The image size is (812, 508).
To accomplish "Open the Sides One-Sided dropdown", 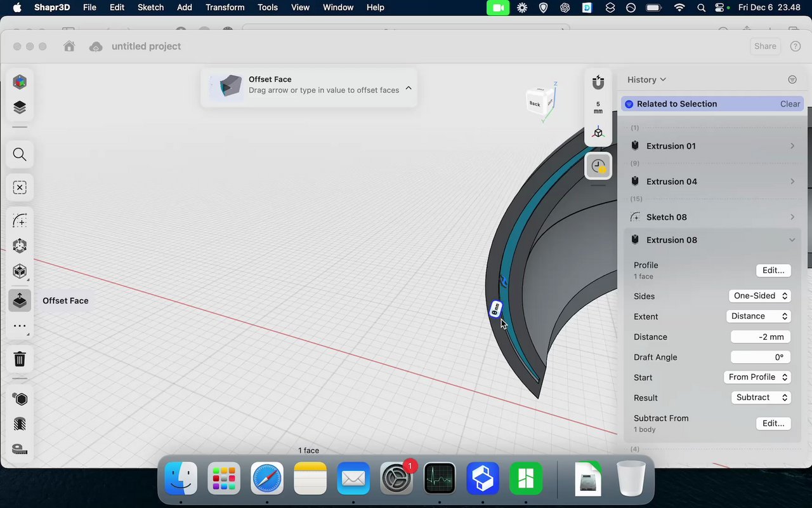I will click(760, 296).
